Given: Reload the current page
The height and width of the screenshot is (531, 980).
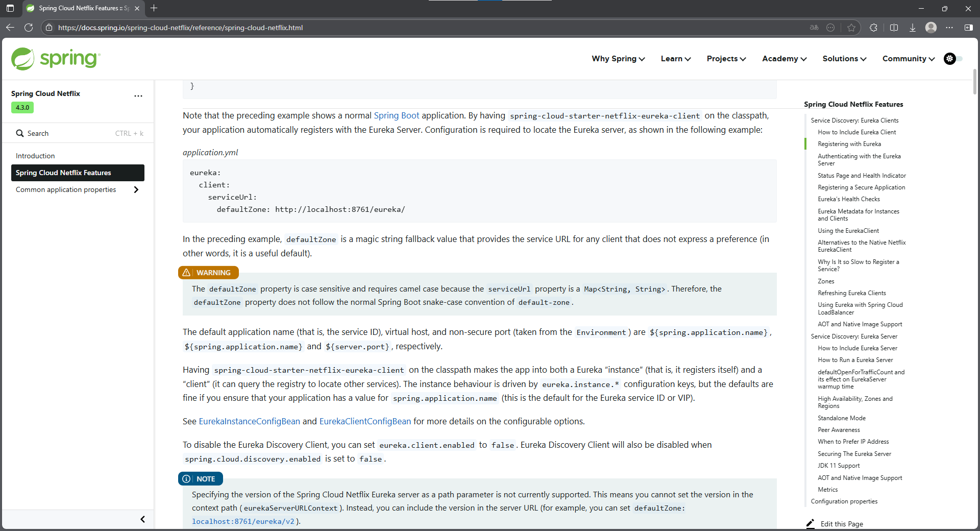Looking at the screenshot, I should tap(29, 28).
